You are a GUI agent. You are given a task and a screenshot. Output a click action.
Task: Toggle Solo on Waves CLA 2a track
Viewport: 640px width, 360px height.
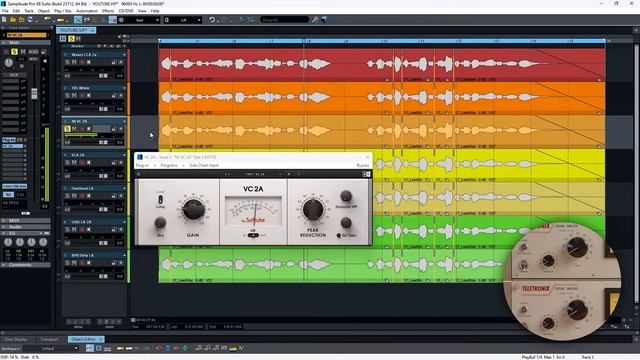(x=68, y=62)
